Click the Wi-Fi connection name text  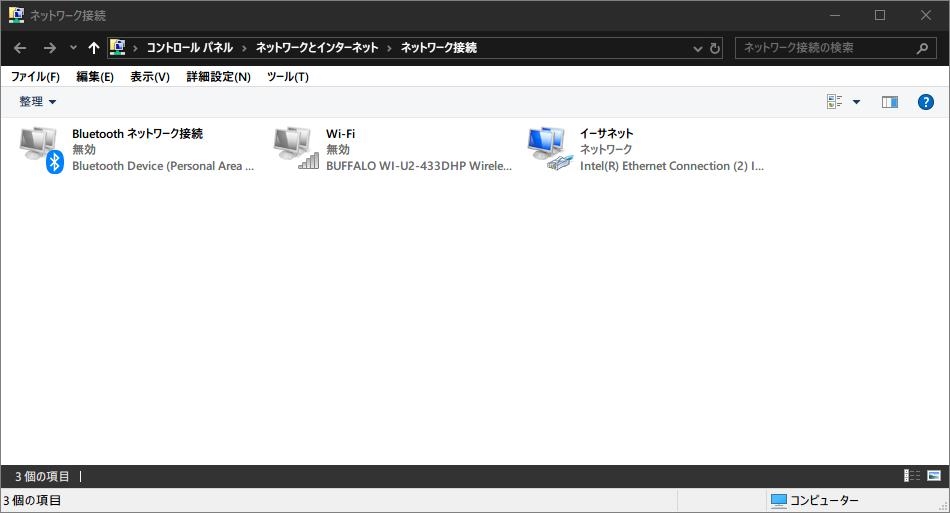click(x=340, y=133)
